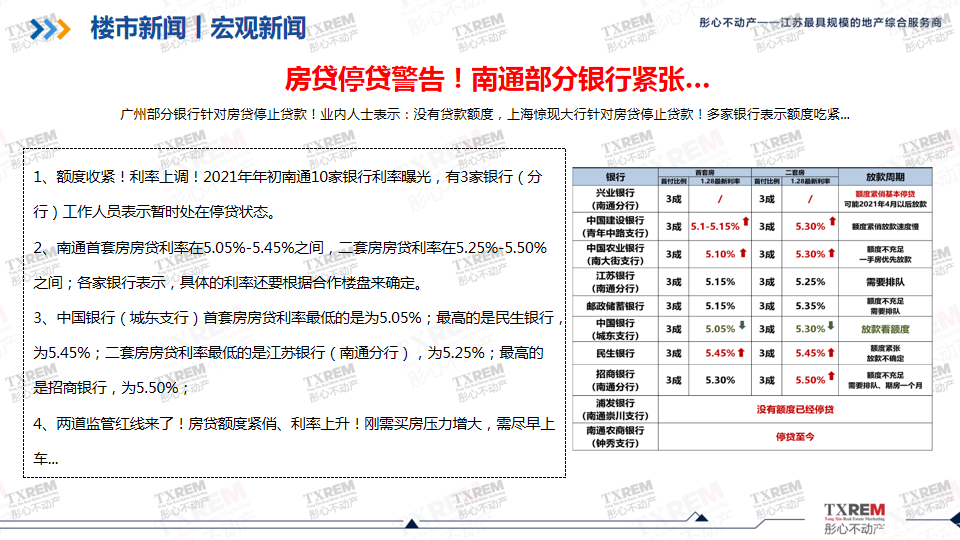Click the red up arrow next to 5.1-5.15%
The height and width of the screenshot is (540, 960).
pos(746,221)
